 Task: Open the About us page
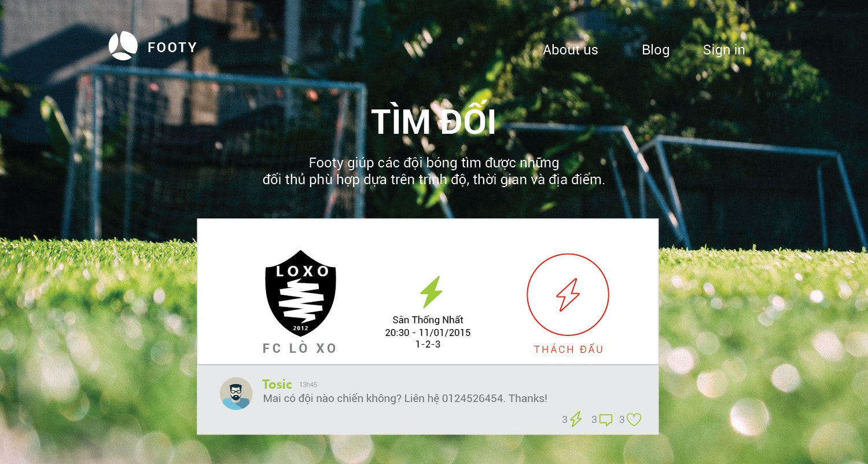[x=570, y=50]
